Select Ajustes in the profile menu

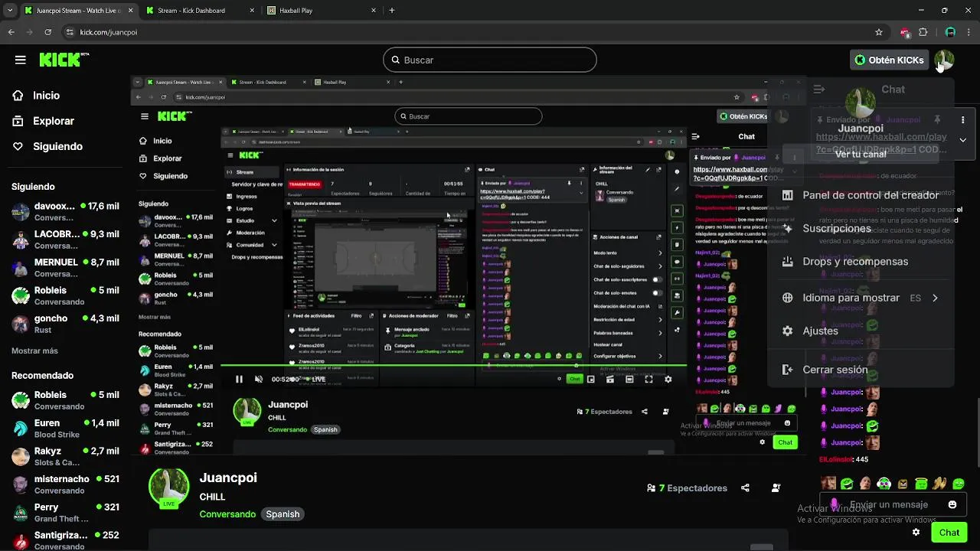[861, 331]
